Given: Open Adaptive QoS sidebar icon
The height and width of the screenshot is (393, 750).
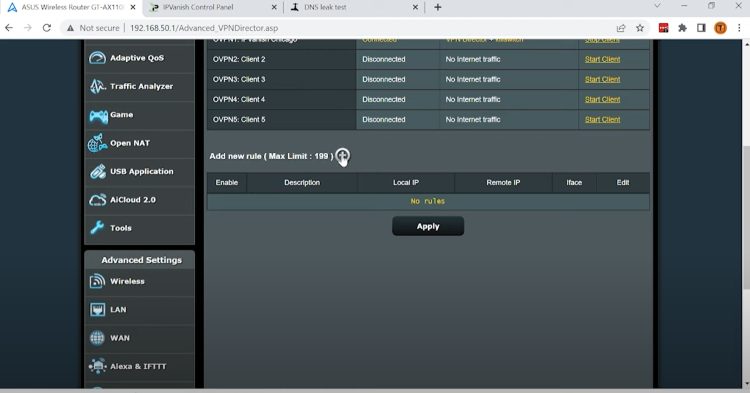Looking at the screenshot, I should pyautogui.click(x=97, y=58).
